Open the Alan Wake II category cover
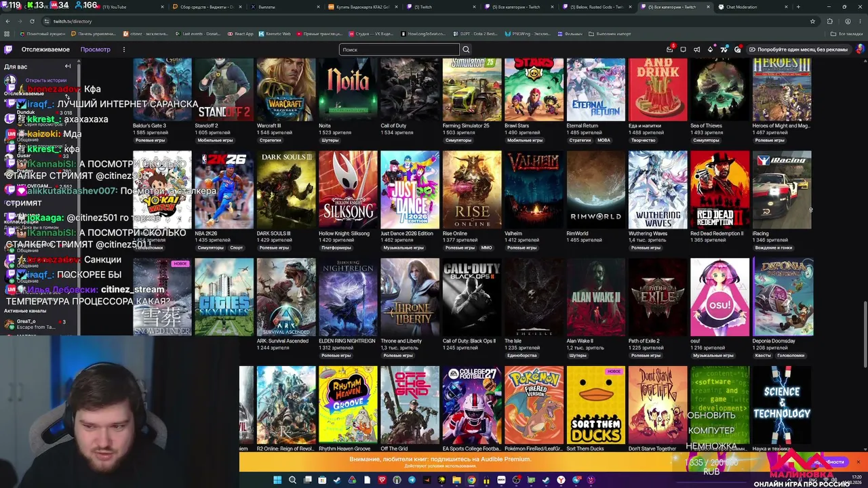Viewport: 868px width, 488px height. 596,297
